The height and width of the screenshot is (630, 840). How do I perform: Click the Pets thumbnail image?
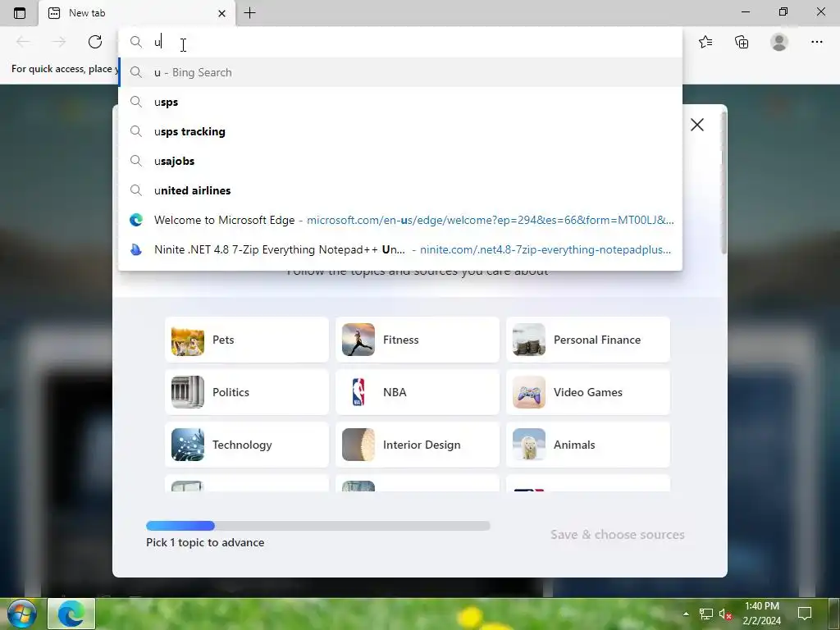pyautogui.click(x=188, y=340)
